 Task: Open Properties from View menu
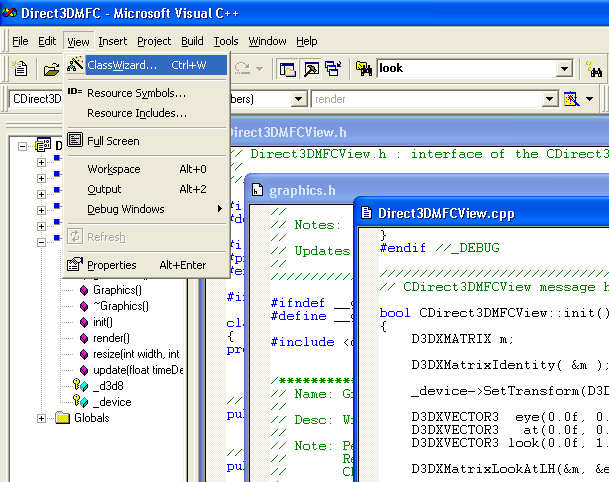(x=146, y=265)
